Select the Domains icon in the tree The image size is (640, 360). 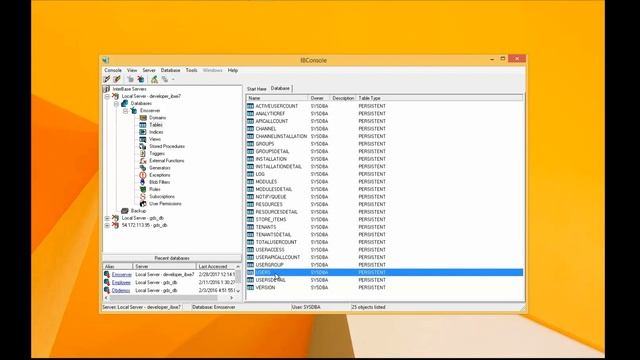pos(143,118)
